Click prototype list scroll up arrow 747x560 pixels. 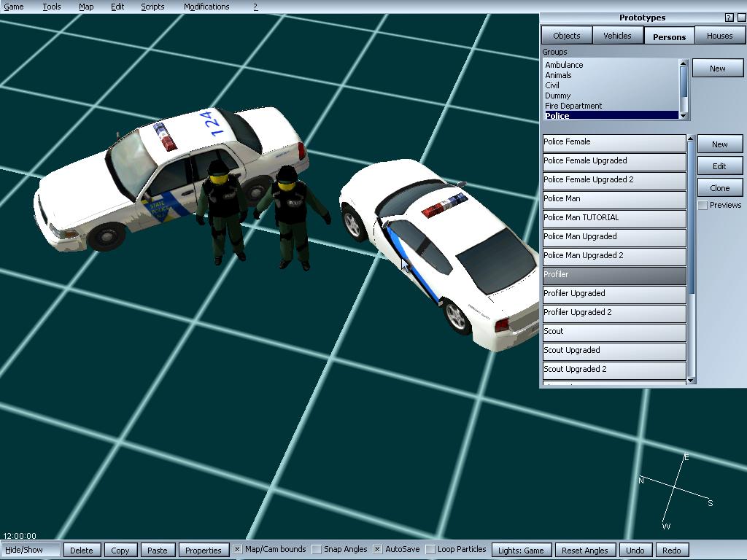(691, 139)
